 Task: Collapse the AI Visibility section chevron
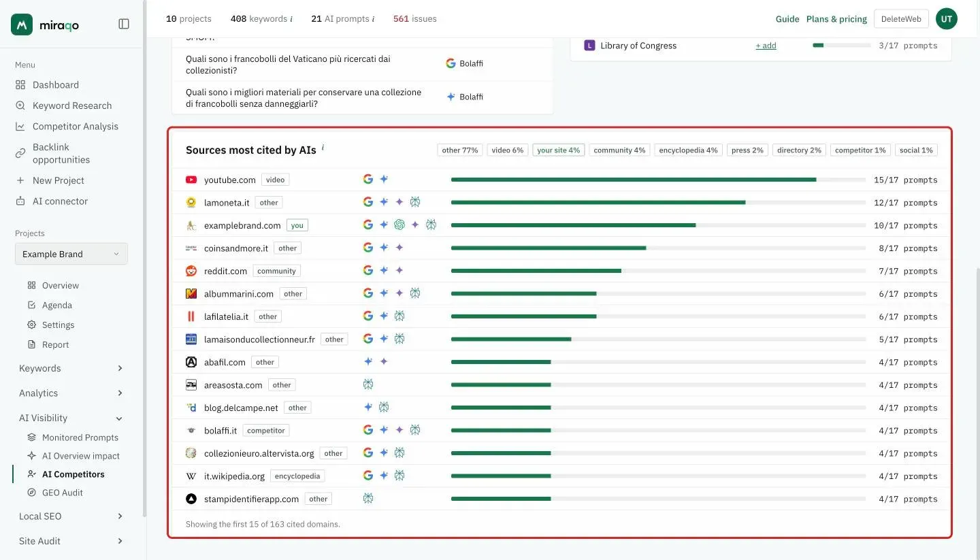tap(120, 418)
